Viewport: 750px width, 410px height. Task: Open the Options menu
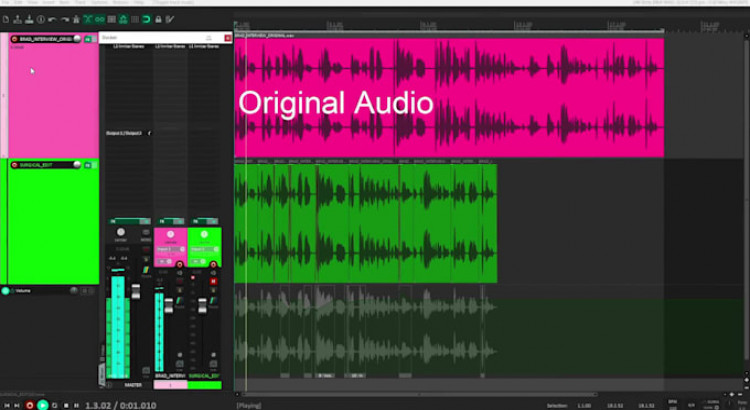97,4
